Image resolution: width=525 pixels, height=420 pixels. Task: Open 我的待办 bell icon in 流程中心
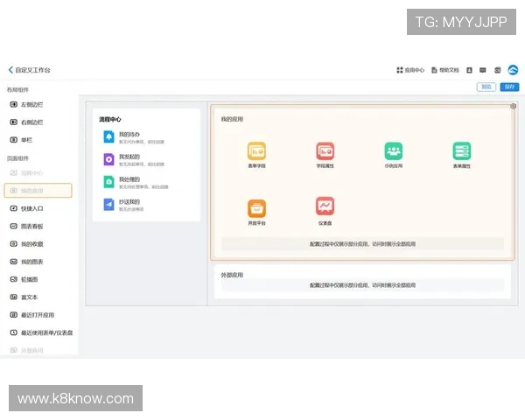click(108, 136)
